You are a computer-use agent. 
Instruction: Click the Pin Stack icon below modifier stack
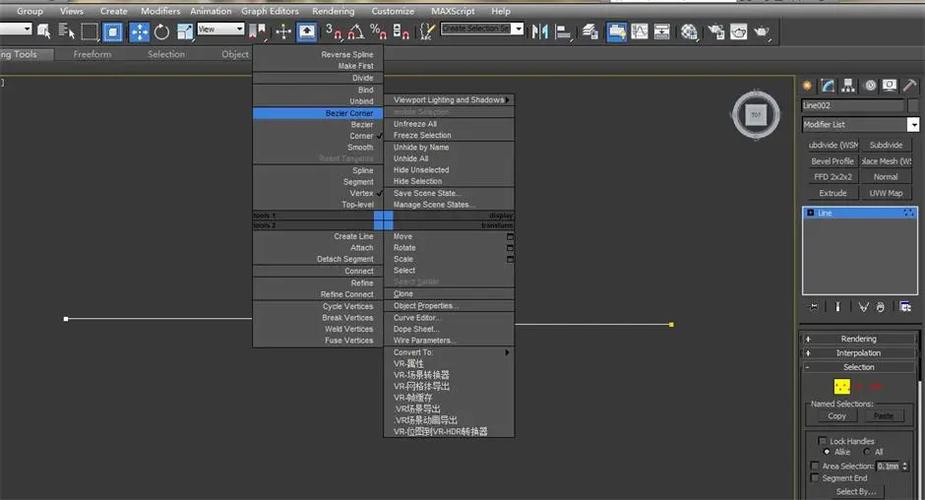pyautogui.click(x=814, y=307)
